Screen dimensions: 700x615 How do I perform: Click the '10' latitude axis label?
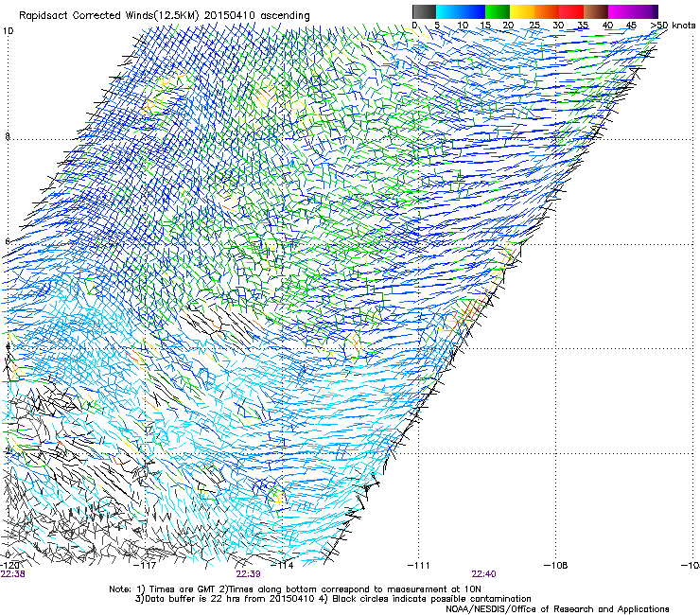8,31
